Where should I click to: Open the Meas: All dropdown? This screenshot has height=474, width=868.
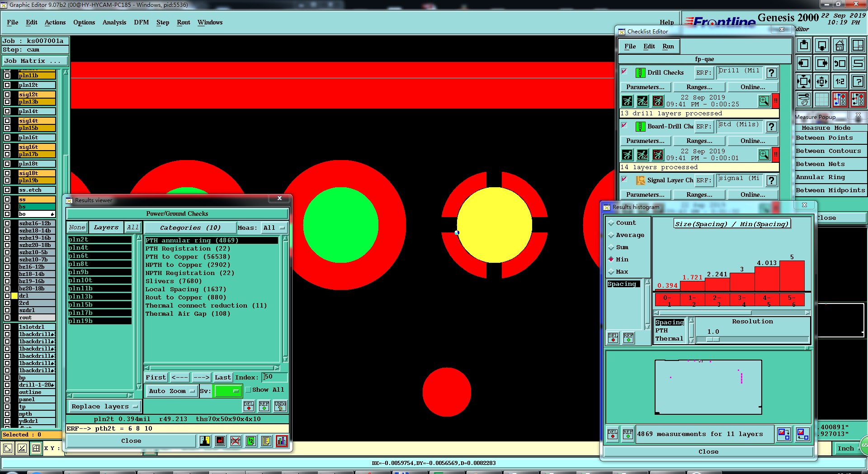(x=274, y=228)
